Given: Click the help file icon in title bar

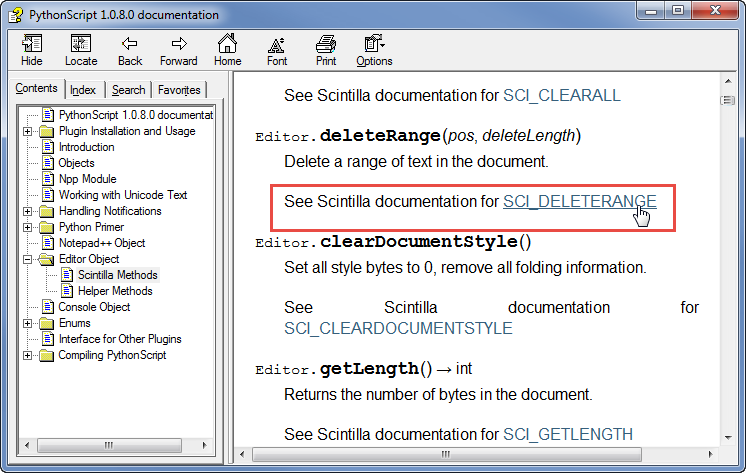Looking at the screenshot, I should (x=15, y=15).
